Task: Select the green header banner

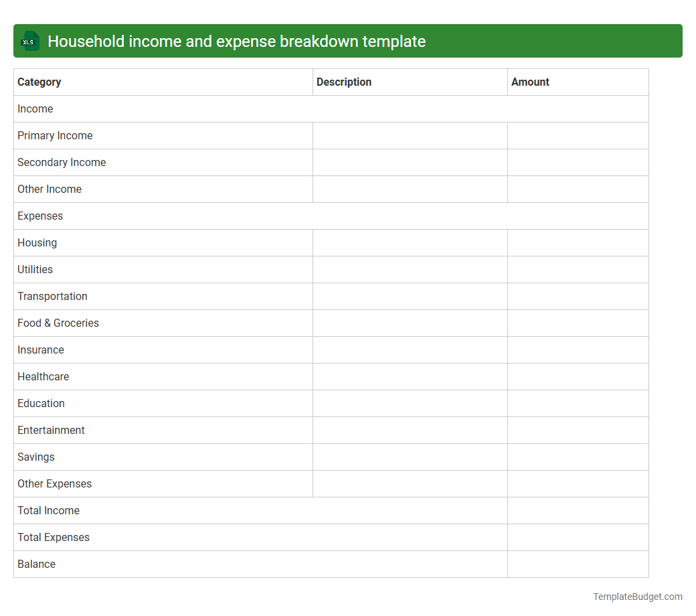Action: 348,41
